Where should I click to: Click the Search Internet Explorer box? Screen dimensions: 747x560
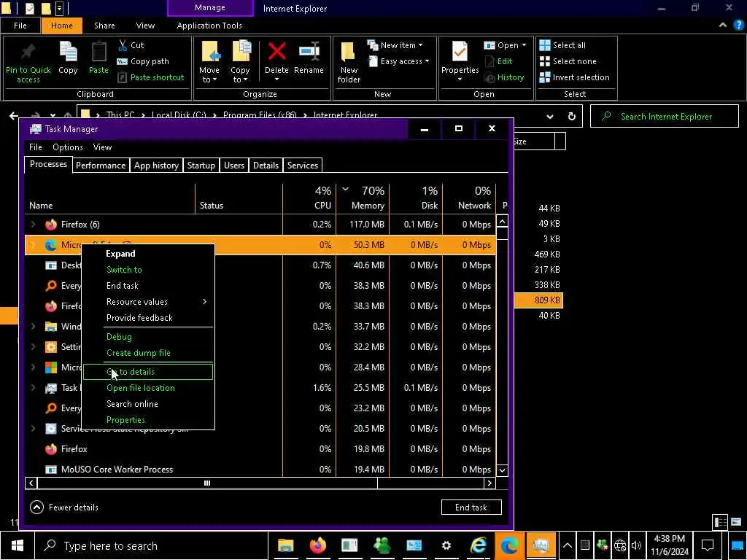tap(665, 117)
